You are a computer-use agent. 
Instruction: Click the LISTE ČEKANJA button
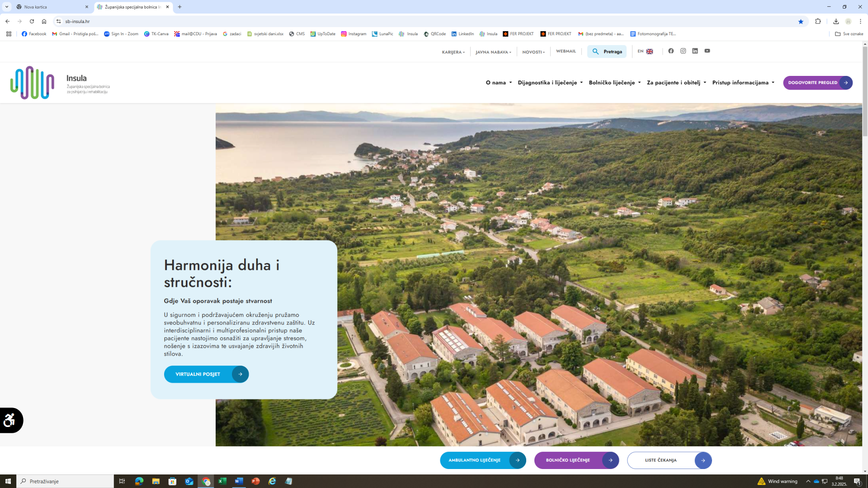tap(669, 460)
